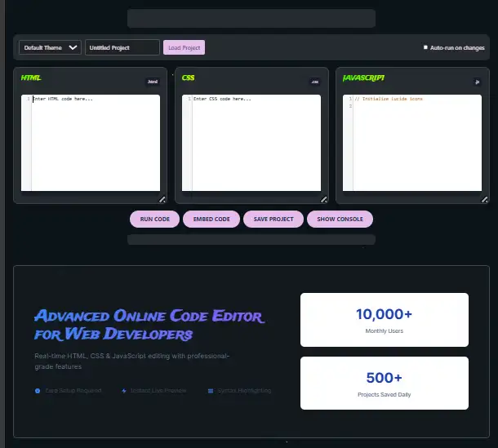The height and width of the screenshot is (448, 498).
Task: Click the Untitled Project name field
Action: [x=122, y=47]
